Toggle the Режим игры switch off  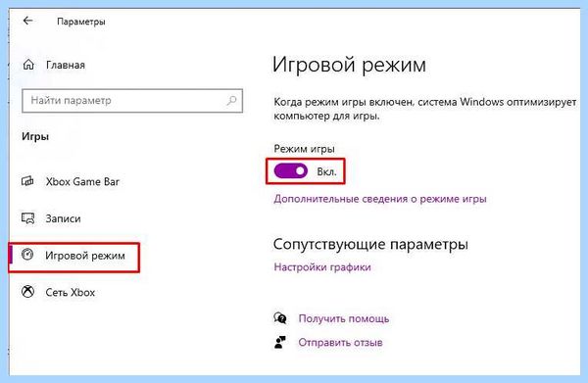pyautogui.click(x=291, y=171)
